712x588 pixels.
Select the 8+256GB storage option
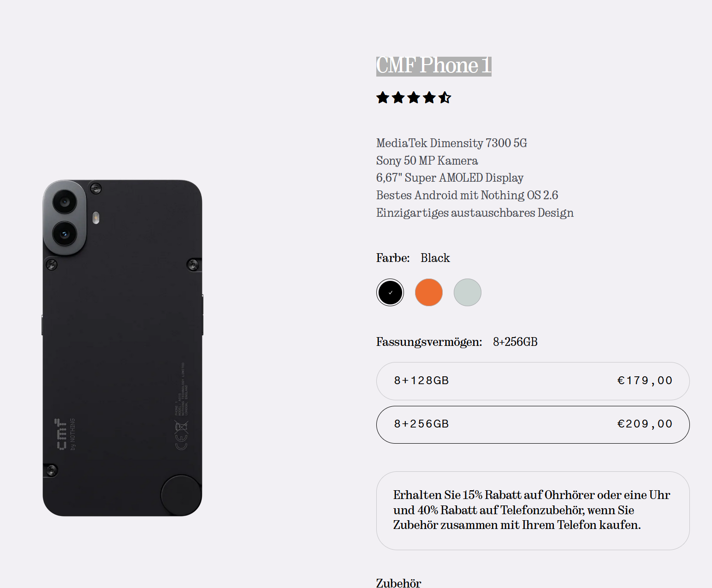pos(533,425)
